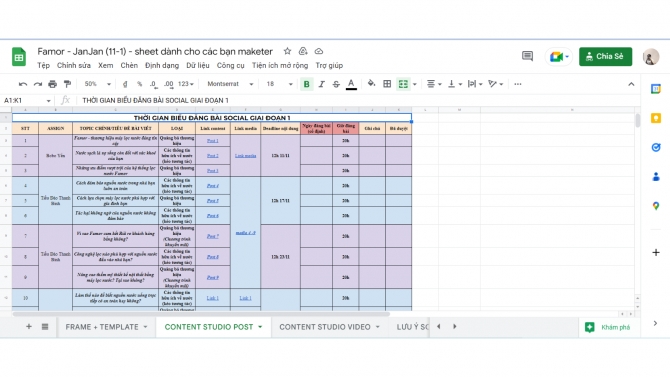Decrease decimal places

153,84
